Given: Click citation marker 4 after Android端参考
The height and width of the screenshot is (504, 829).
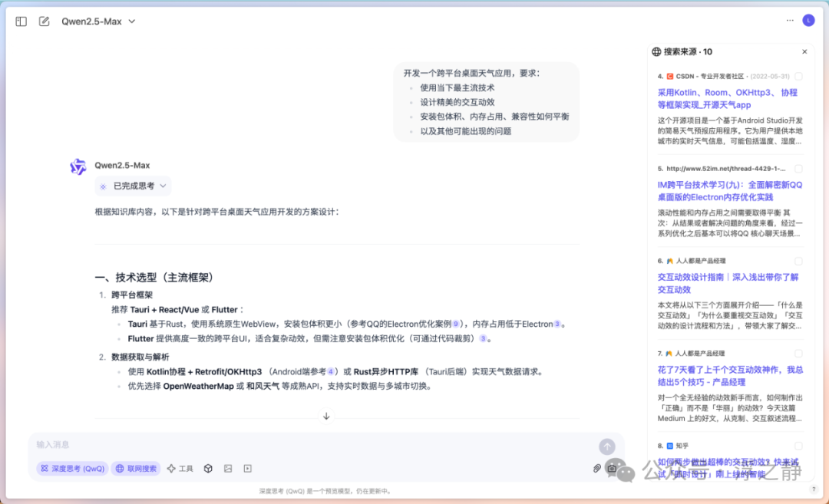Looking at the screenshot, I should [x=331, y=371].
